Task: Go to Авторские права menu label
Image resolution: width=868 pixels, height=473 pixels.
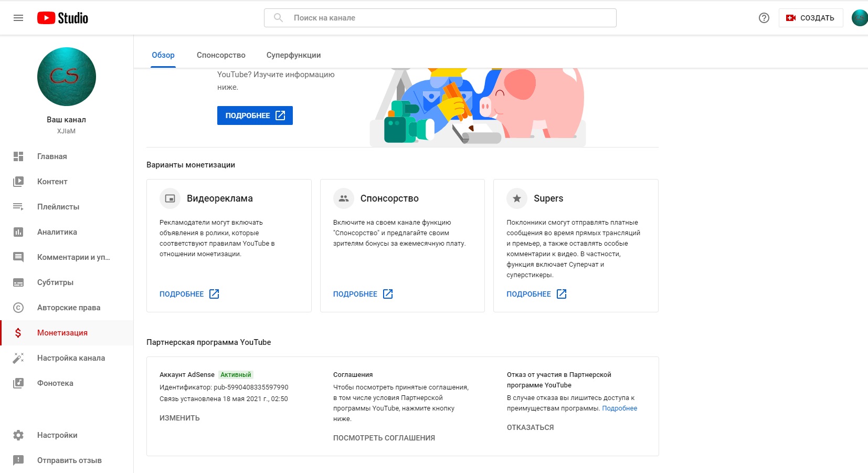Action: click(x=69, y=308)
